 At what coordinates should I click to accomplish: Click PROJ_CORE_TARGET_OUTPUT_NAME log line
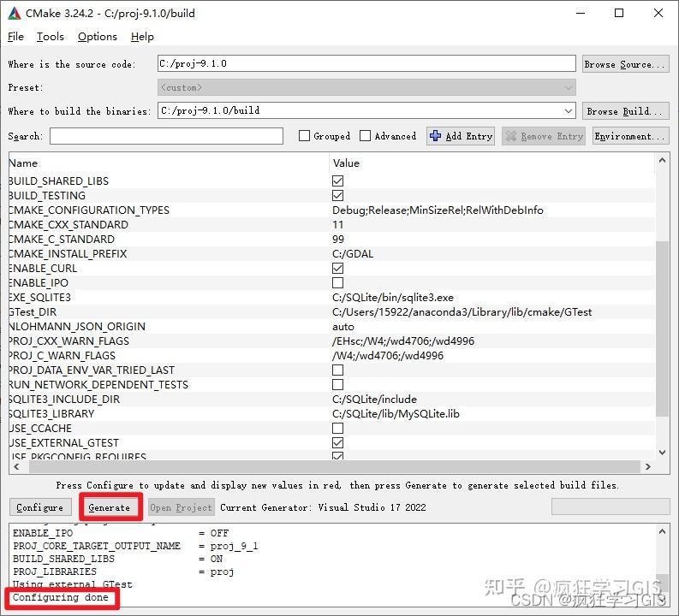[x=135, y=546]
